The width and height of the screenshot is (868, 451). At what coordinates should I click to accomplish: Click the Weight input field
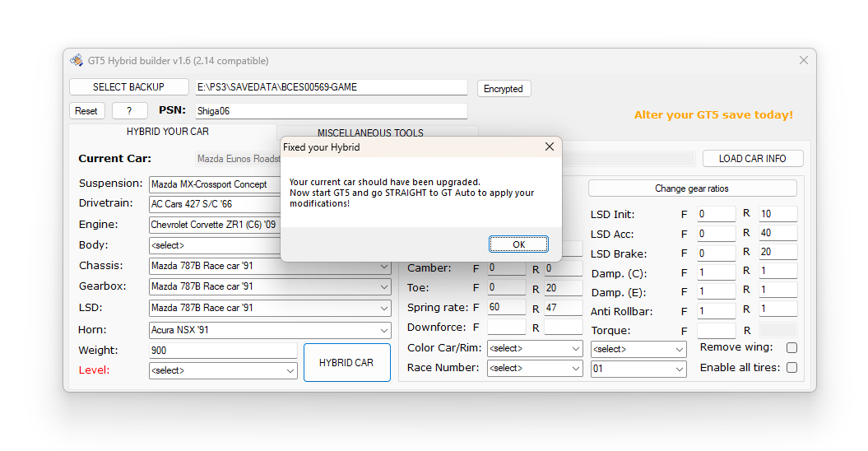coord(223,351)
